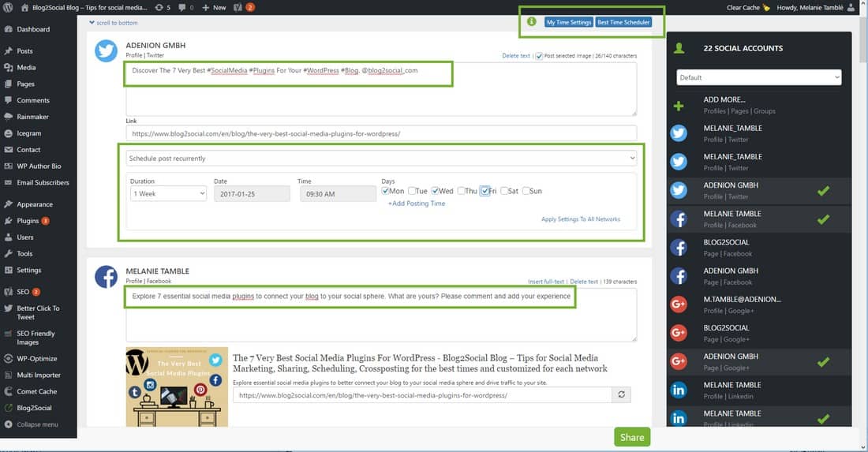Click the WordPress plugins preview thumbnail

pyautogui.click(x=177, y=387)
